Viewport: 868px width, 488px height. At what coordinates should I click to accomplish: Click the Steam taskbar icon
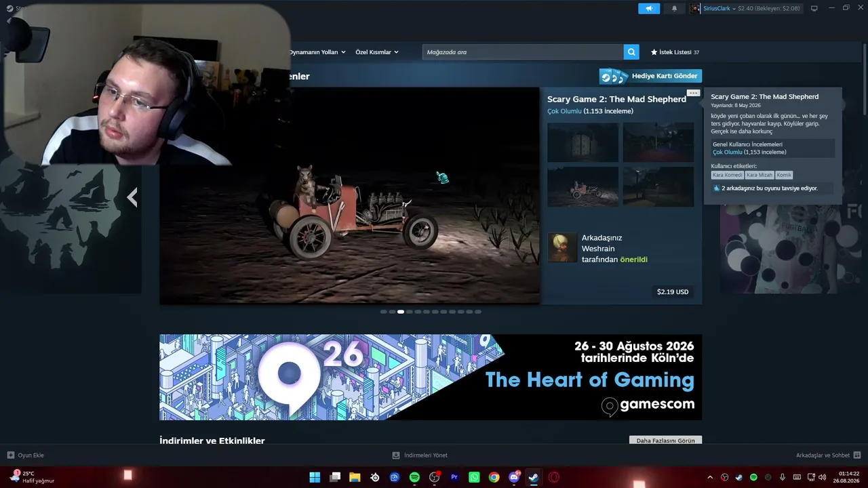pyautogui.click(x=534, y=477)
